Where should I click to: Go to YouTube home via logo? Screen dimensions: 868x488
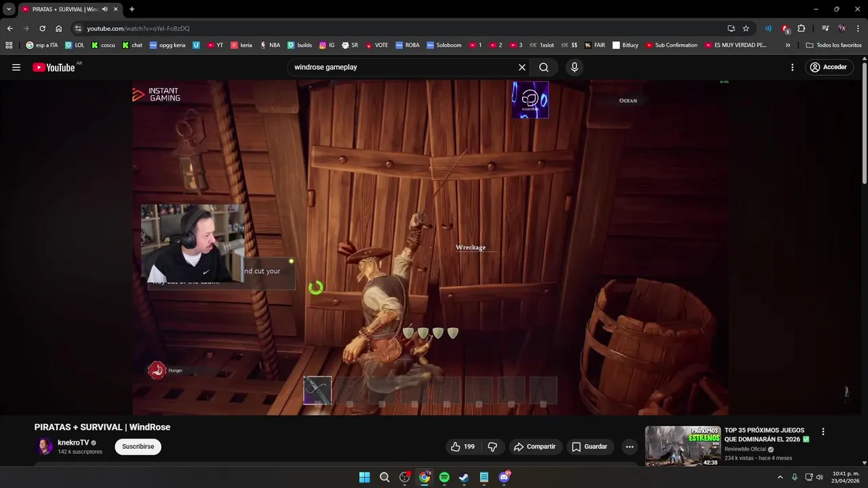(54, 67)
